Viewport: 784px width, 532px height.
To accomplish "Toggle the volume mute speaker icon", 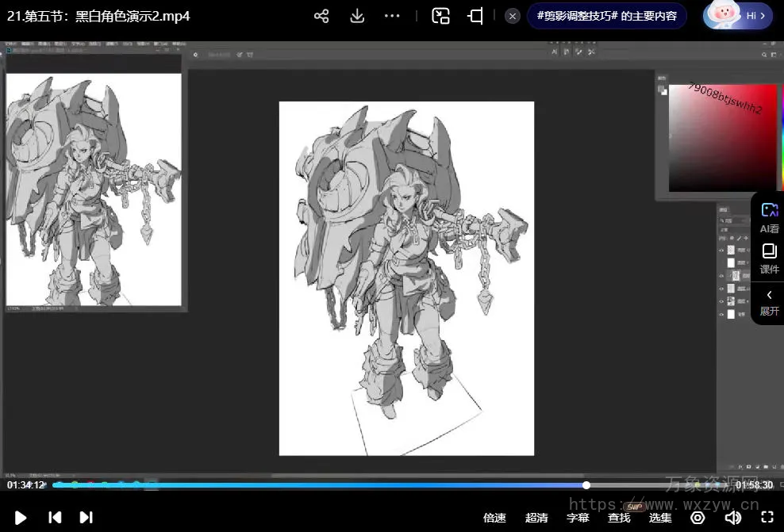I will (732, 518).
